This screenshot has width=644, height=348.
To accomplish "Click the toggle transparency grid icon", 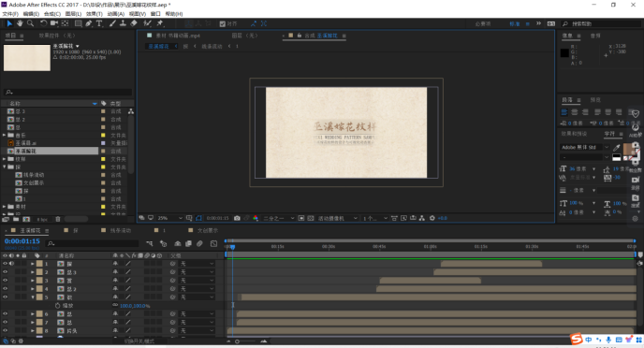I will pos(311,218).
